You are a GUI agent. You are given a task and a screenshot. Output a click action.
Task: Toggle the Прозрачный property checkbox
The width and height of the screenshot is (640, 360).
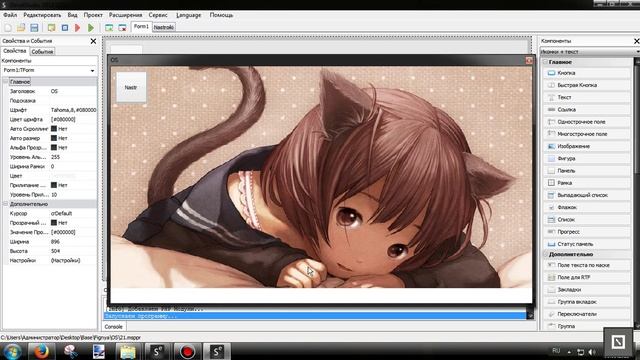53,222
